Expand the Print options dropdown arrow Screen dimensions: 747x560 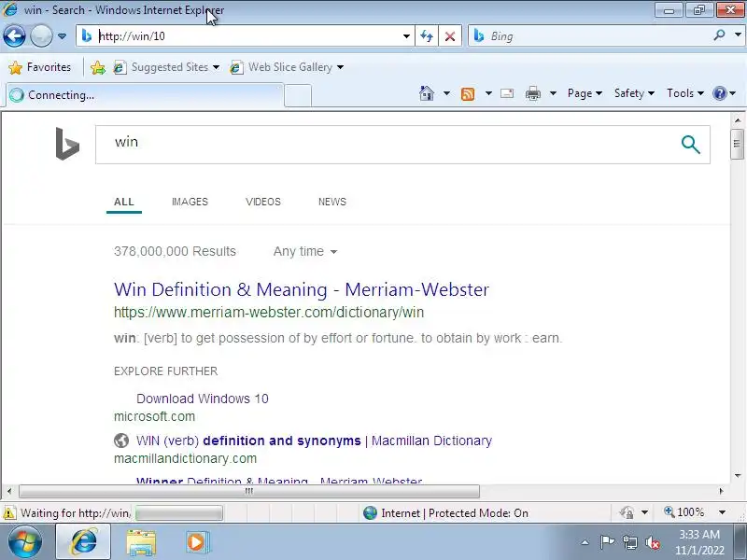[x=553, y=93]
